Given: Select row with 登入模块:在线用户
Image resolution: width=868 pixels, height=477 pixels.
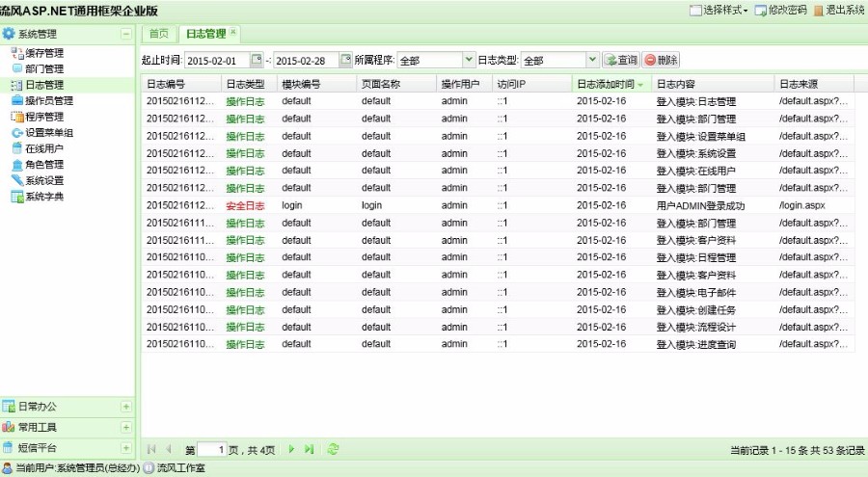Looking at the screenshot, I should point(499,171).
